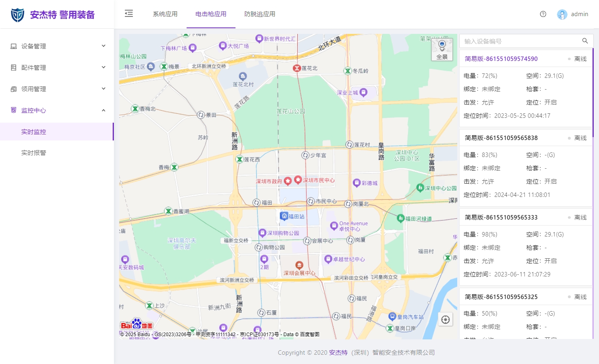Click the 定位时间 2023-06-11 21:07:29 value
The width and height of the screenshot is (599, 364).
[522, 274]
